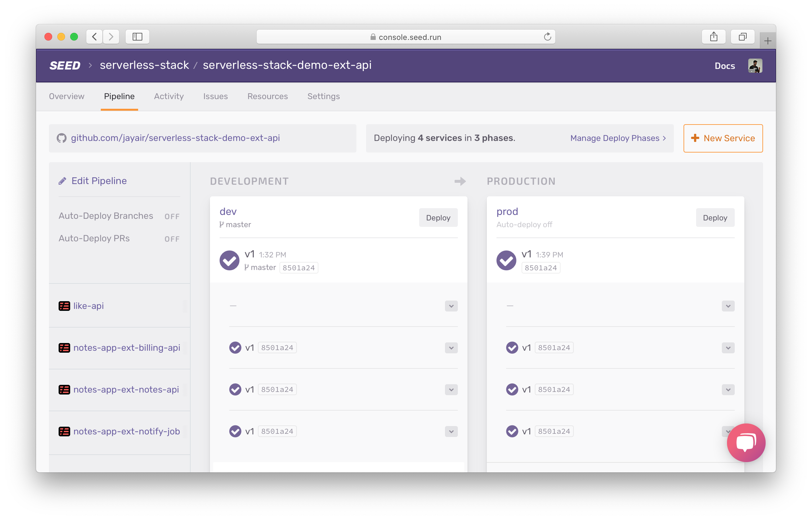This screenshot has height=520, width=812.
Task: Click the notes-app-ext-notify-job icon
Action: click(63, 431)
